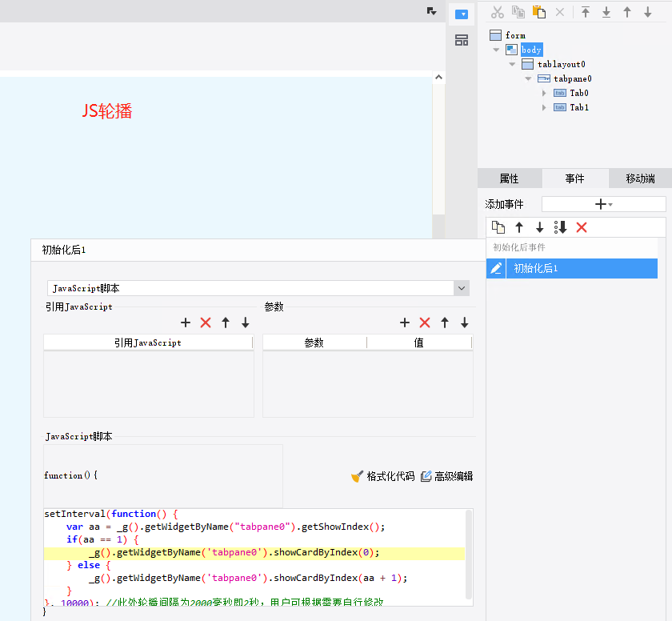Click the highlighted showCardByIndex(0) code line

[x=254, y=553]
